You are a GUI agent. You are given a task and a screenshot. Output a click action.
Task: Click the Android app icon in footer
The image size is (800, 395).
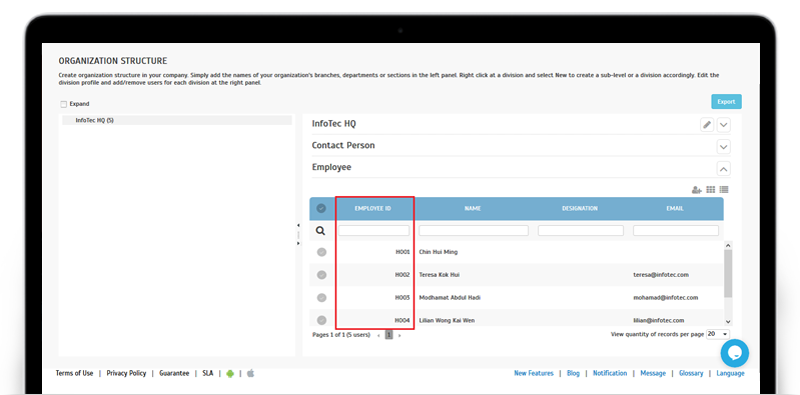coord(230,374)
